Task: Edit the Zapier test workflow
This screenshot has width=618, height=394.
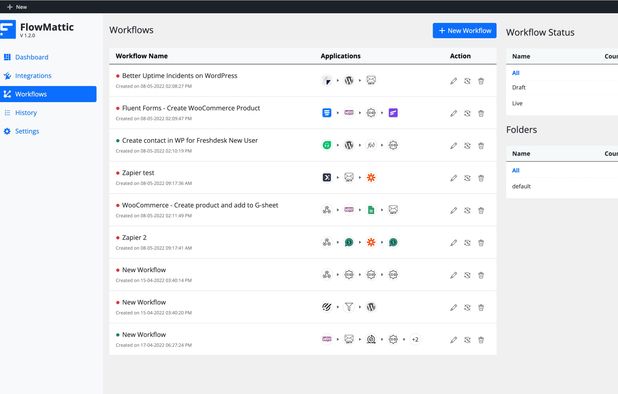Action: coord(454,178)
